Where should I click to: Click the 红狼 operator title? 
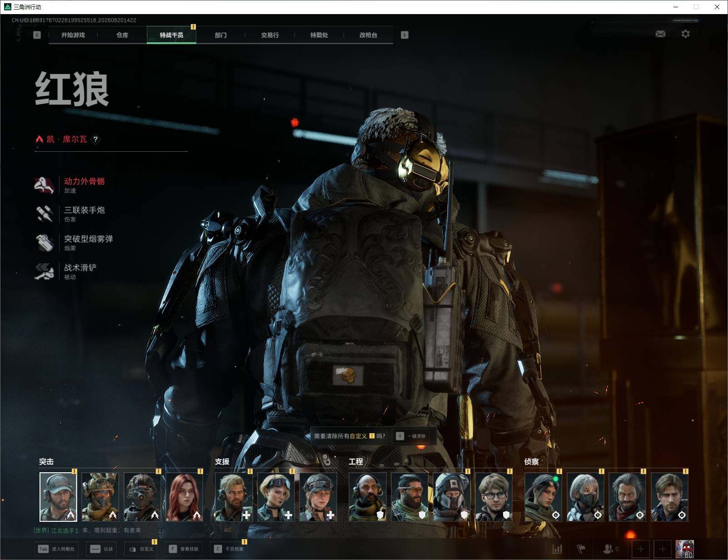72,90
